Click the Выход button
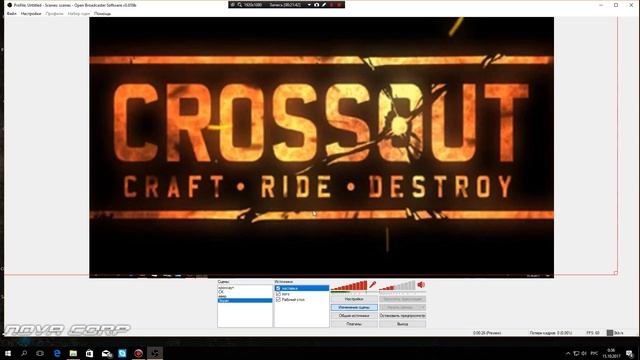640x360 pixels. [402, 324]
